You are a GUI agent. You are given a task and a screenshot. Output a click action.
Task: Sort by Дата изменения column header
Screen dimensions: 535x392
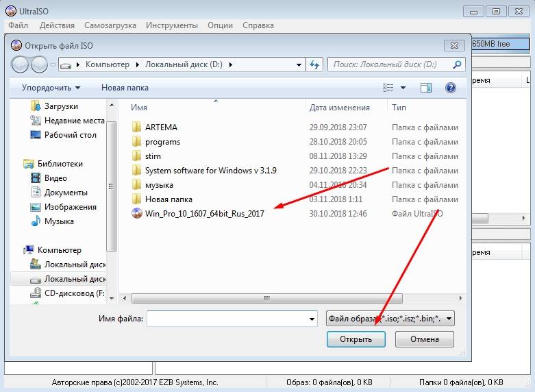339,108
